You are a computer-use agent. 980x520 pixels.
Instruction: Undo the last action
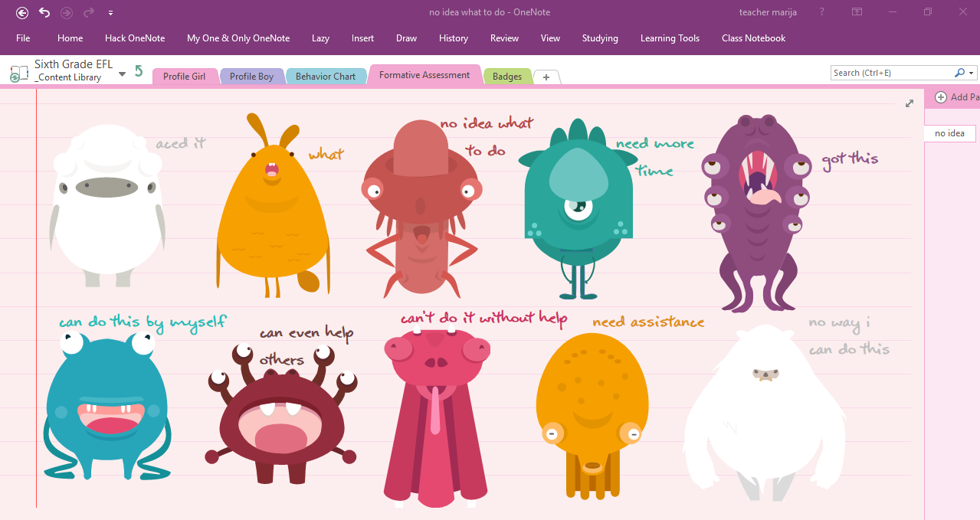coord(44,12)
